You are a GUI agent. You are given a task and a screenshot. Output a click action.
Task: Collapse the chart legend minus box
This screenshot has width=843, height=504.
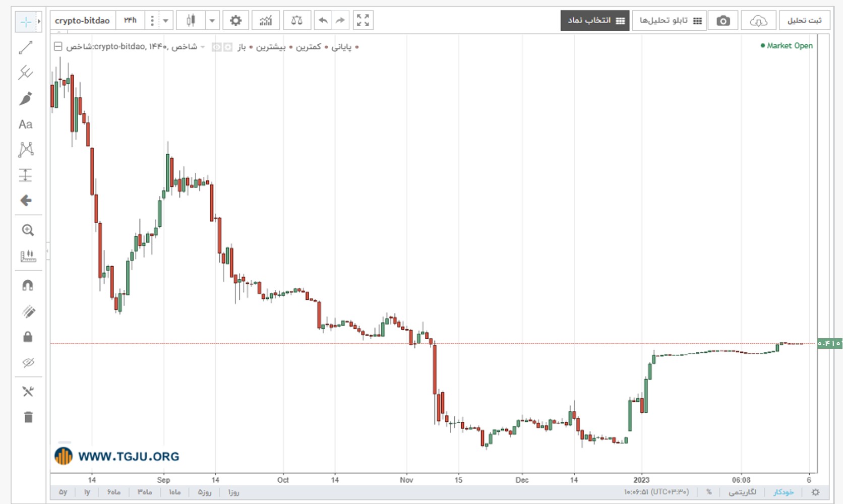(58, 47)
